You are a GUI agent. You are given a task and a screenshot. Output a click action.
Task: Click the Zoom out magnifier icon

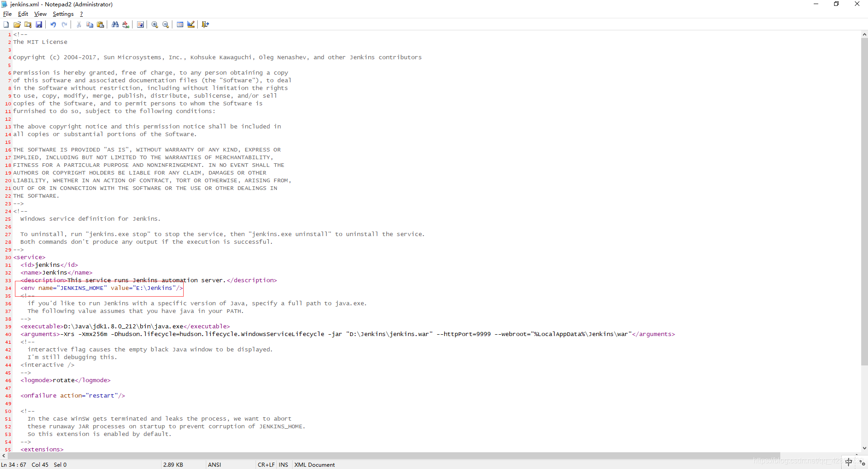(x=166, y=24)
